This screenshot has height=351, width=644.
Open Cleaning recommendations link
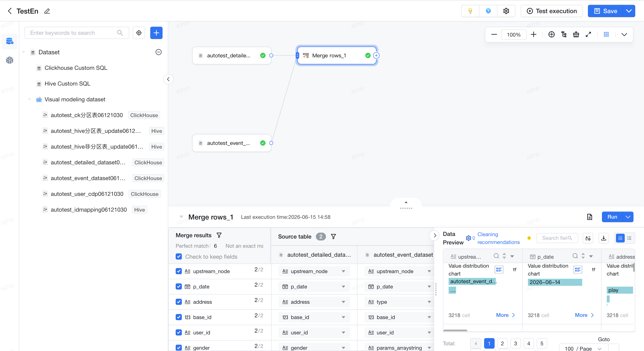498,238
